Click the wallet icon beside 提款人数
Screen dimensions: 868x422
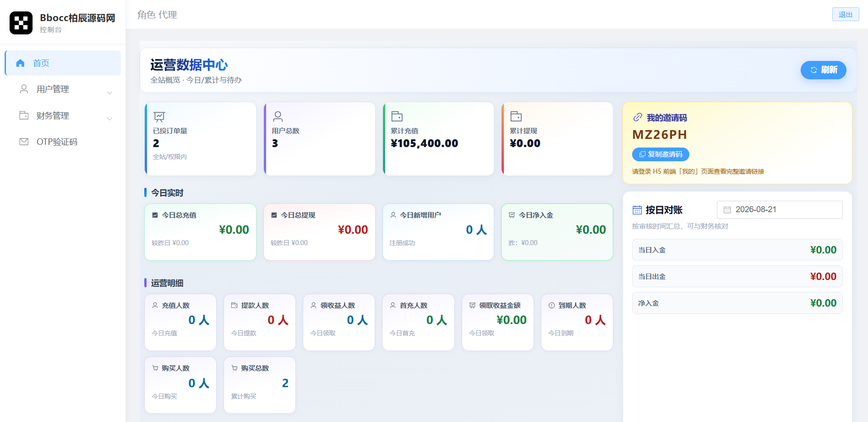234,305
